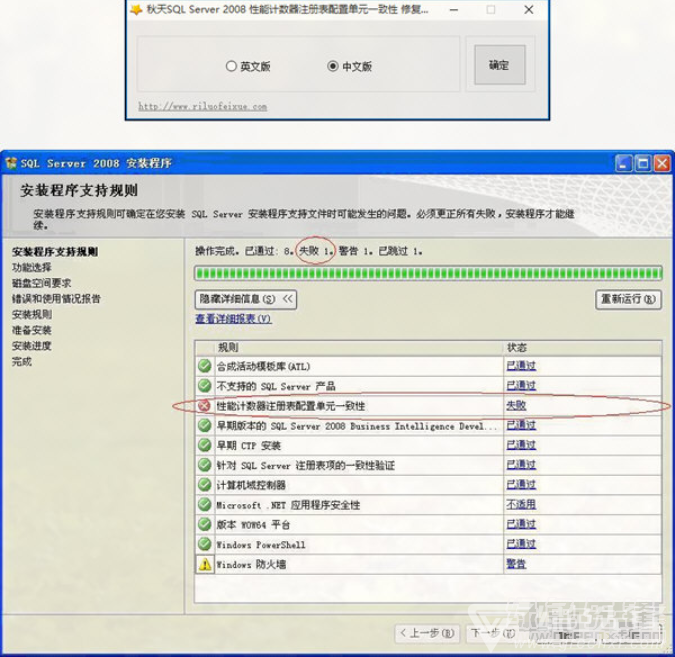Click the 上一步 back button
This screenshot has width=675, height=657.
427,633
